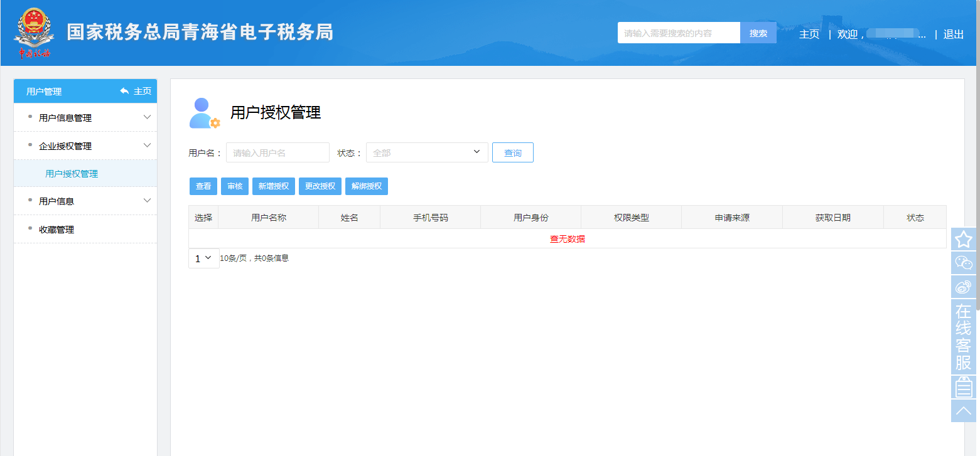The image size is (980, 456).
Task: Open 收藏管理 menu item
Action: click(57, 230)
